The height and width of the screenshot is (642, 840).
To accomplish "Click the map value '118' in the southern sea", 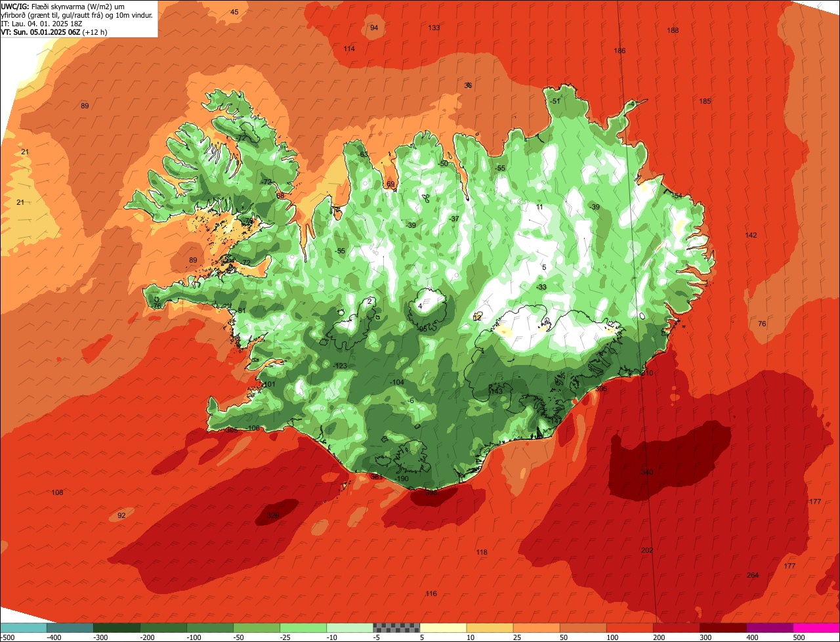I will (482, 553).
